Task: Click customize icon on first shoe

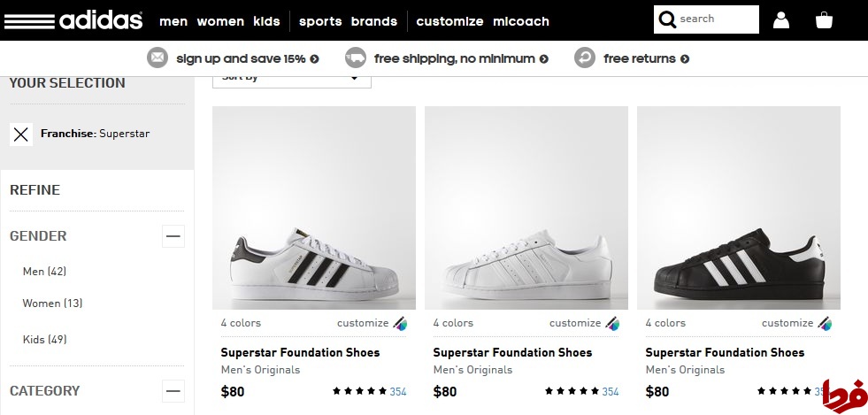Action: pyautogui.click(x=400, y=323)
